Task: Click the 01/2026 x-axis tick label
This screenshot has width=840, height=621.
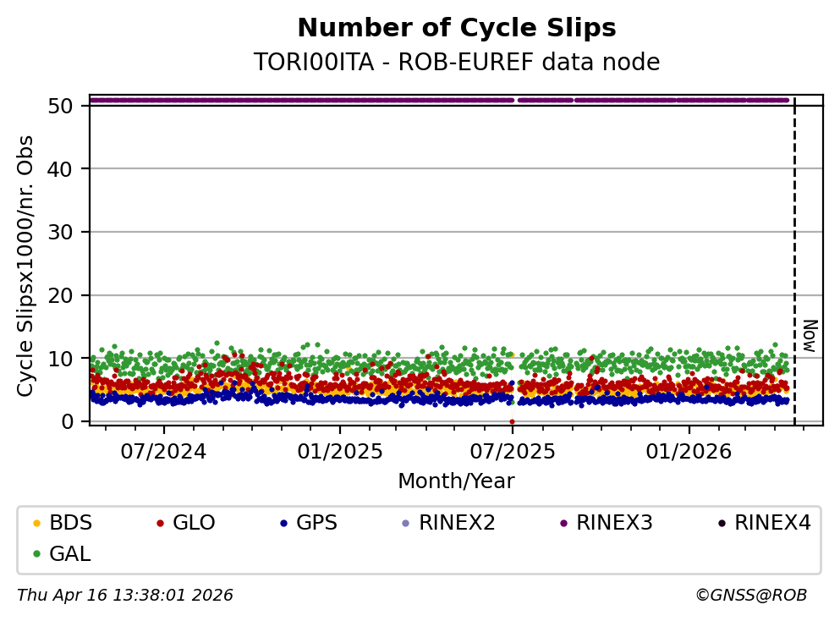Action: (x=688, y=451)
